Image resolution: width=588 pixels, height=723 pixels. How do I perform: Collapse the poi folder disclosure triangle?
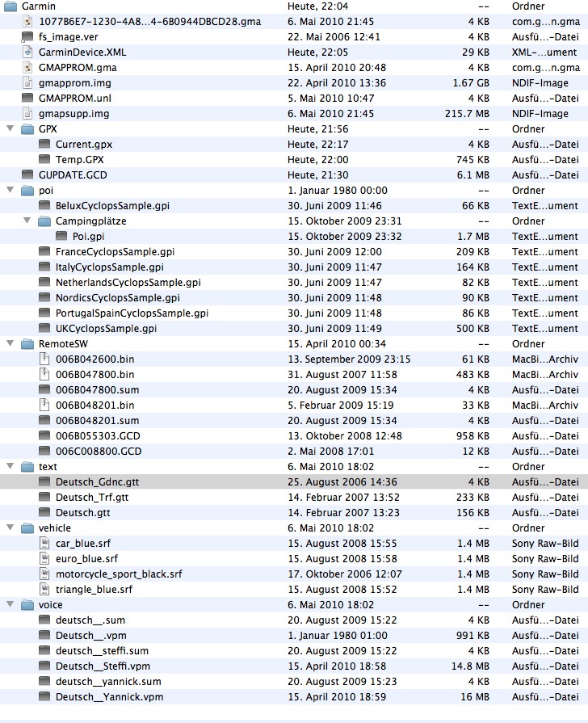tap(10, 190)
